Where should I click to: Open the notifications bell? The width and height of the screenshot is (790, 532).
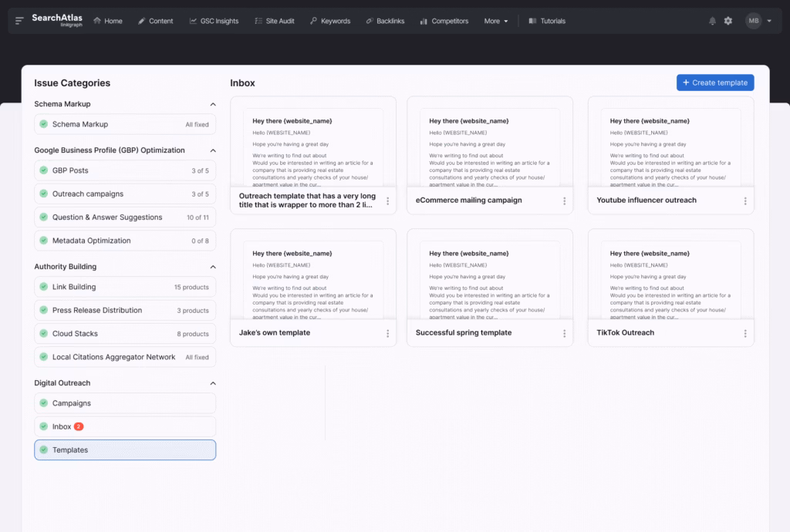[x=712, y=21]
